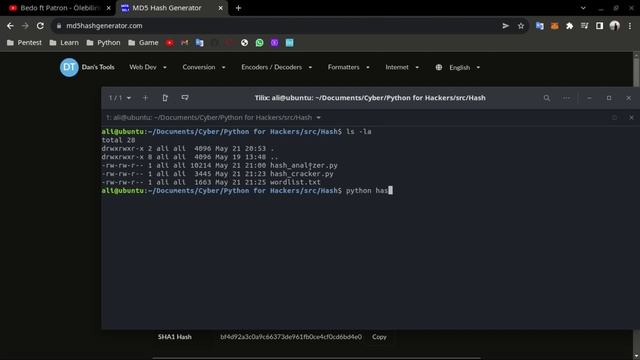The image size is (640, 360).
Task: Click wordlist.txt in terminal listing
Action: point(295,182)
